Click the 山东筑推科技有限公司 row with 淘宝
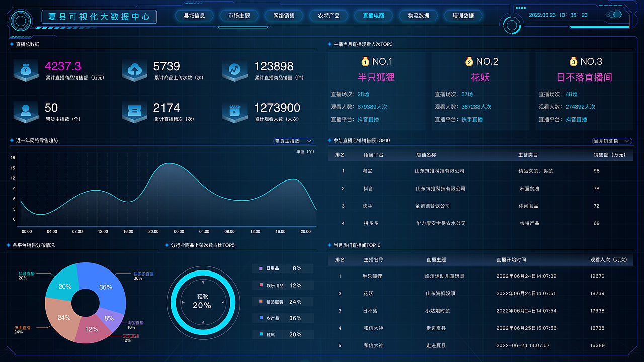The width and height of the screenshot is (644, 362). [x=480, y=171]
